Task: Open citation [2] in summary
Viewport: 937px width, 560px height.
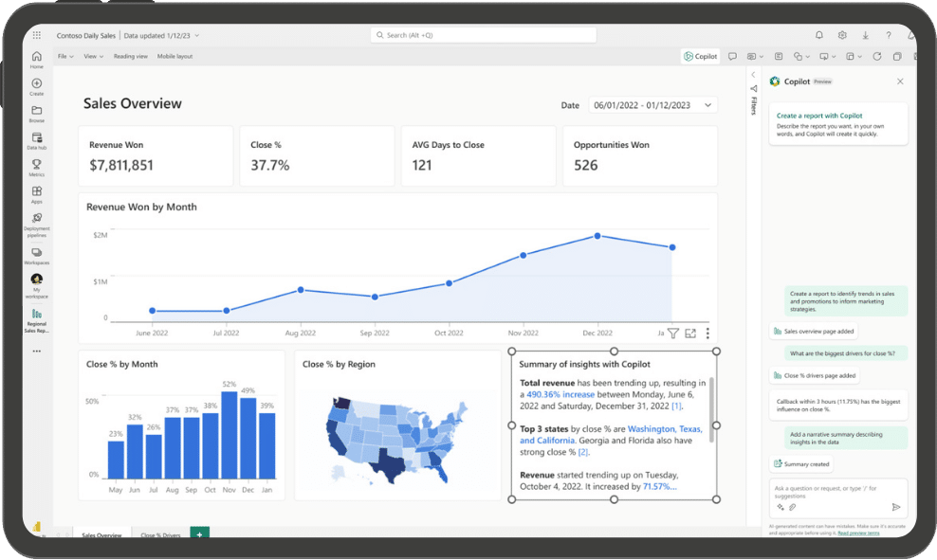Action: pyautogui.click(x=583, y=452)
